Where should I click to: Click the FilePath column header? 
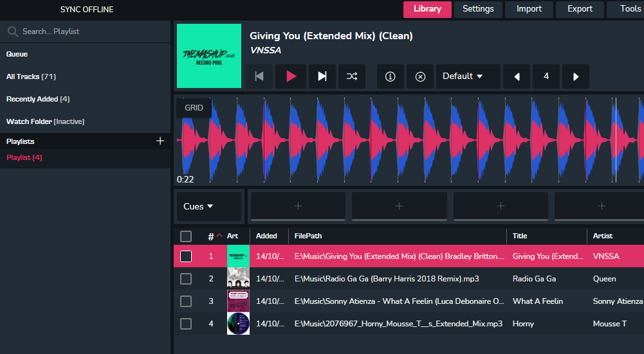pyautogui.click(x=308, y=236)
